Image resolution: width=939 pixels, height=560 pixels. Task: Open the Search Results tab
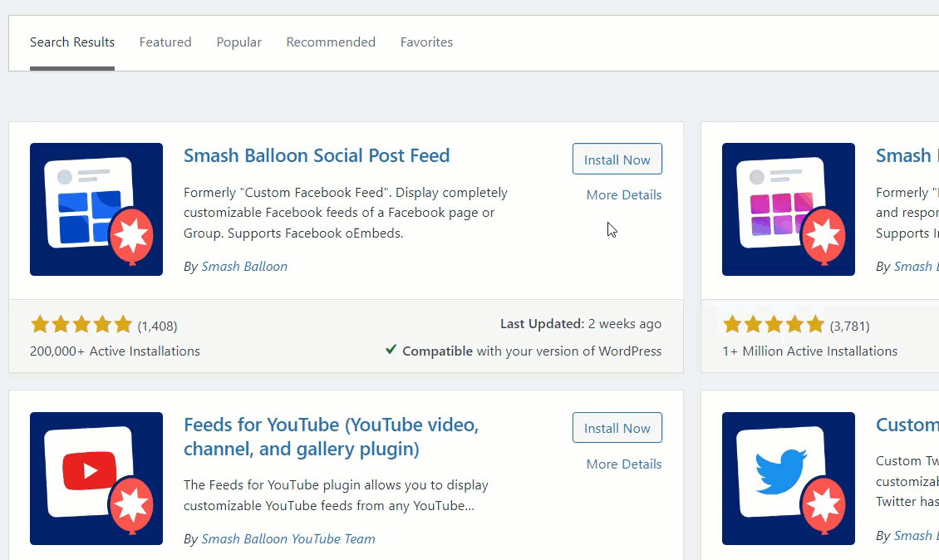tap(71, 42)
